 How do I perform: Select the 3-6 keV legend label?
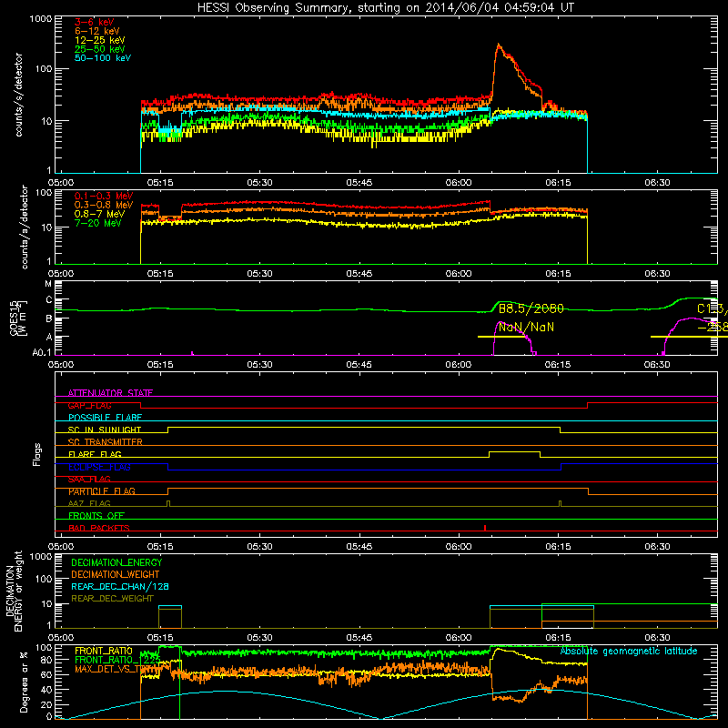[95, 22]
